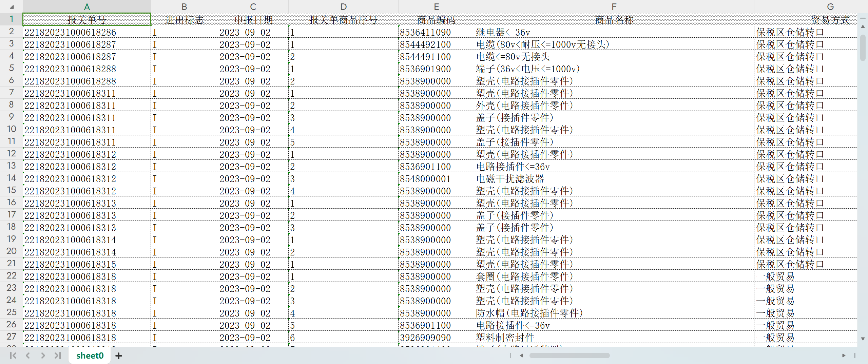Go to last sheet navigation arrow
The image size is (868, 364).
[58, 356]
